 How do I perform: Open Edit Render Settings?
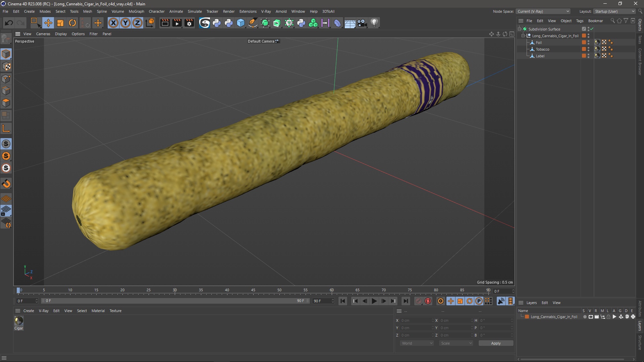click(x=189, y=23)
